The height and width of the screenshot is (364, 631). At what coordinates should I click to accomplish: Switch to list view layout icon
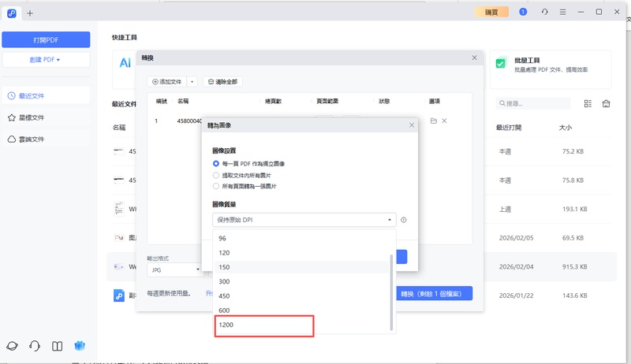(588, 104)
